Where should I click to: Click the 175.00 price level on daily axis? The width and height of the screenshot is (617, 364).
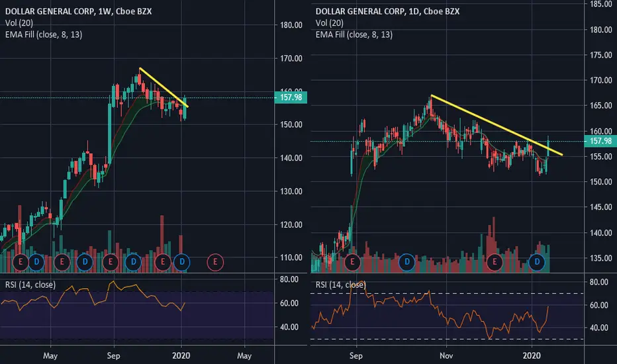(601, 55)
